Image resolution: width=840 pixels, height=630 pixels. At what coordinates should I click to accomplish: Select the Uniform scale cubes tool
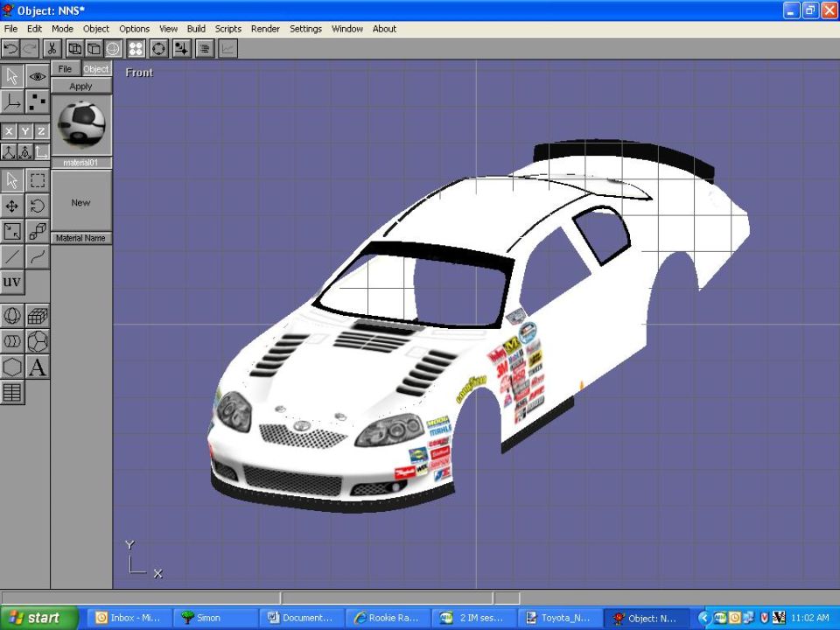click(38, 231)
